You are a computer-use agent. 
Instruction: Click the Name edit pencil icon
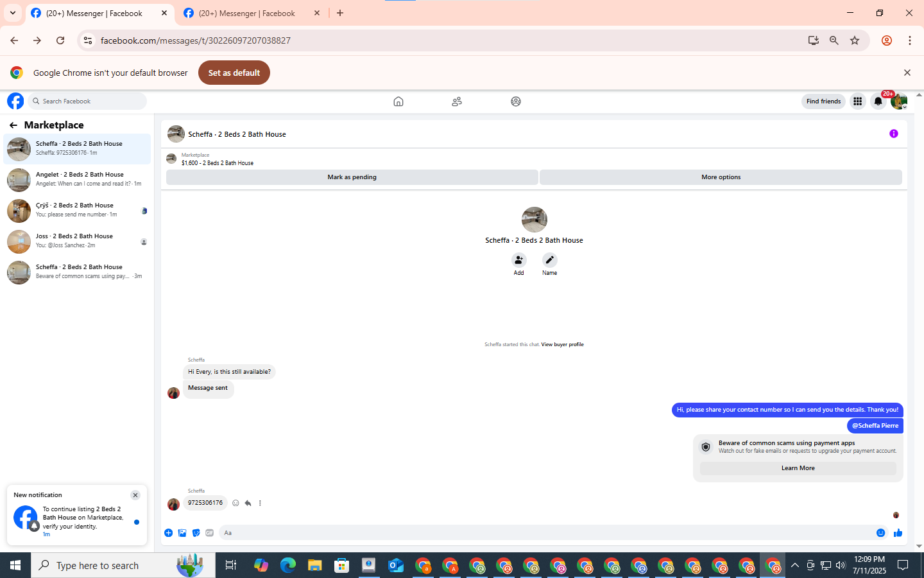tap(549, 260)
